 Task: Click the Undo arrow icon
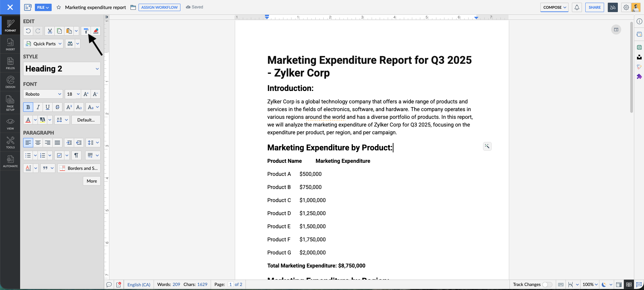[28, 31]
